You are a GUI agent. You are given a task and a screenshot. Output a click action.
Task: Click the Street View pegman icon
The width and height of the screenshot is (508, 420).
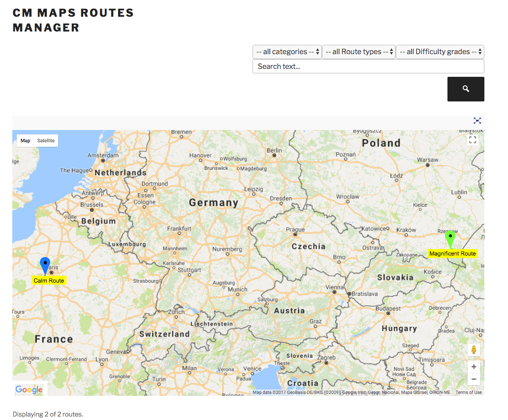(x=474, y=350)
